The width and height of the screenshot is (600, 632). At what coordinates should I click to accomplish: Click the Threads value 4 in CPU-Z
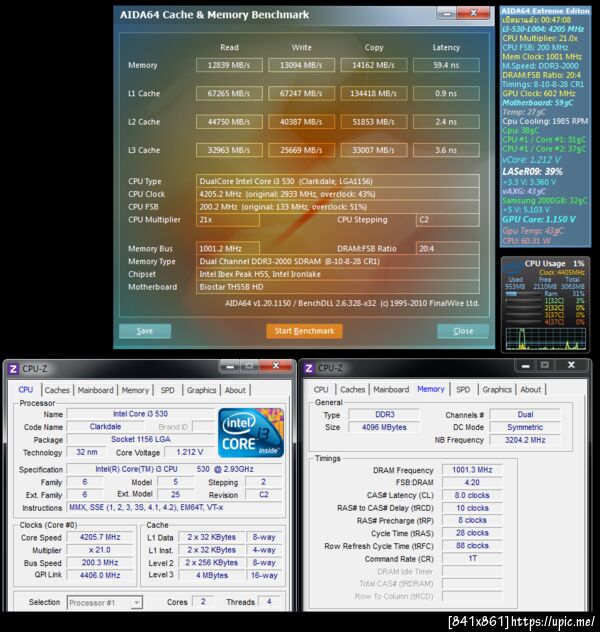coord(269,602)
